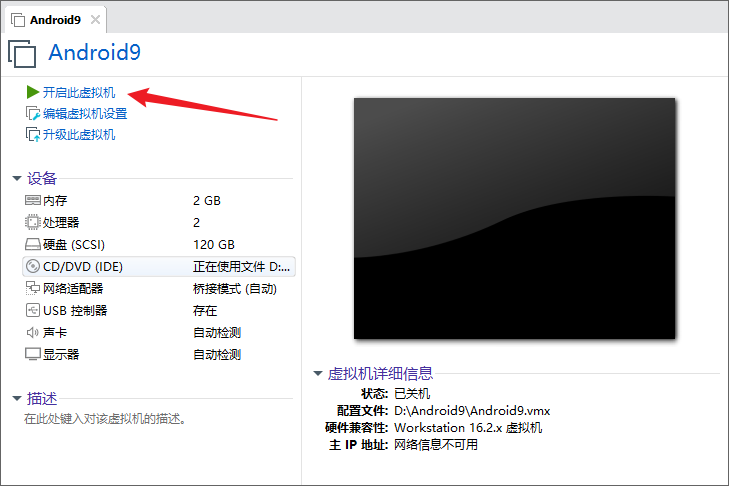Click into the description field 在此处键入对该虚拟机的描述
The width and height of the screenshot is (729, 486).
[105, 419]
